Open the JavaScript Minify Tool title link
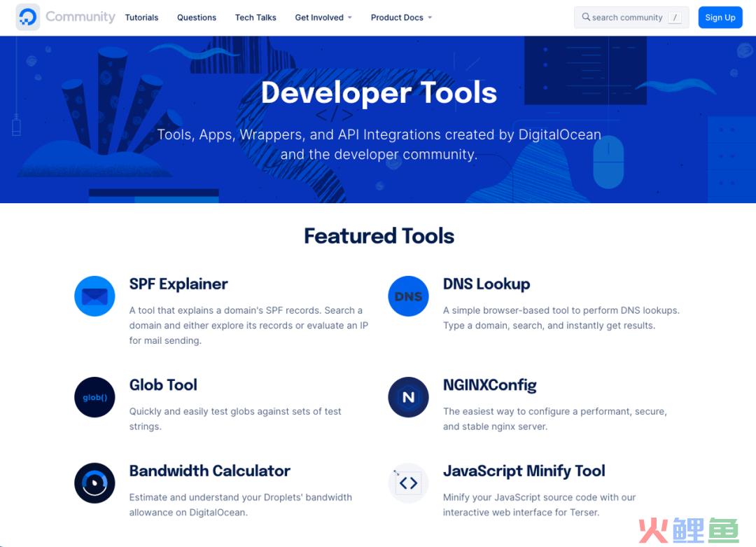 pos(524,470)
